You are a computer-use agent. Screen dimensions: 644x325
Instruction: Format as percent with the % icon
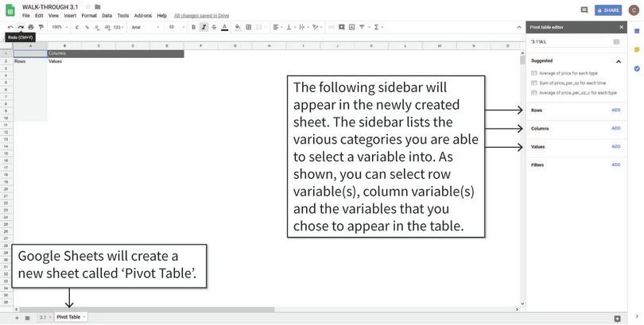tap(87, 27)
